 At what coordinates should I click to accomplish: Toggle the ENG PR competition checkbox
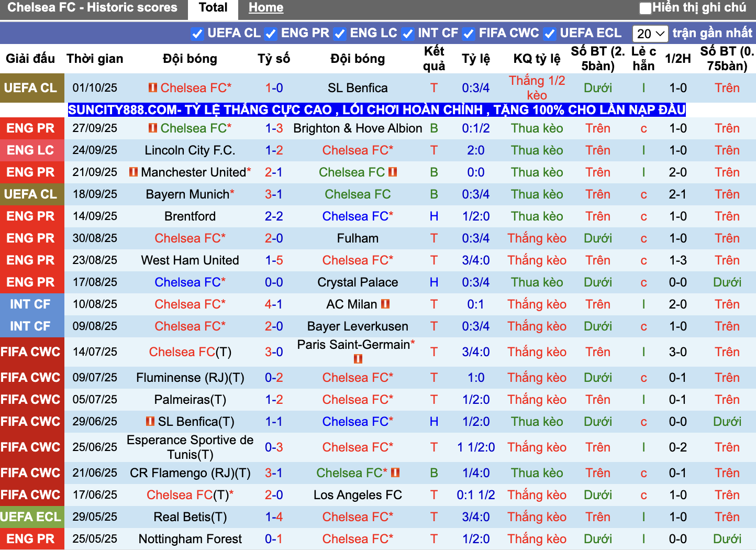(x=271, y=34)
